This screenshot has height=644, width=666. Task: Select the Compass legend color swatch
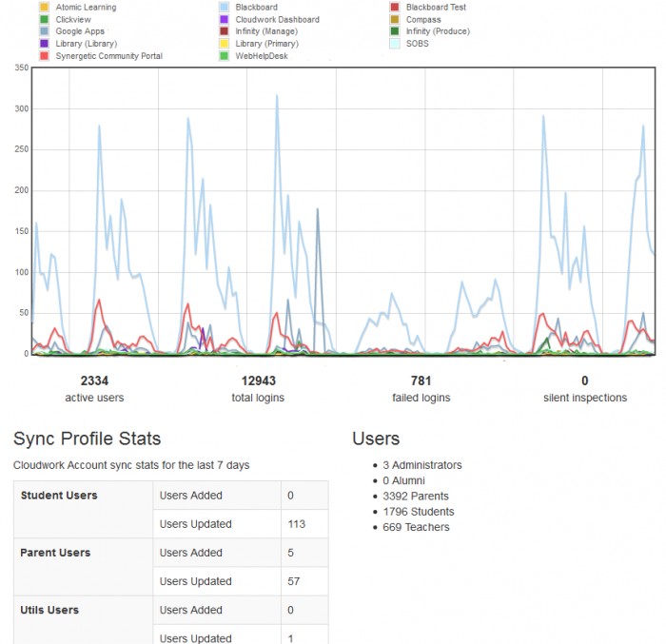[395, 20]
